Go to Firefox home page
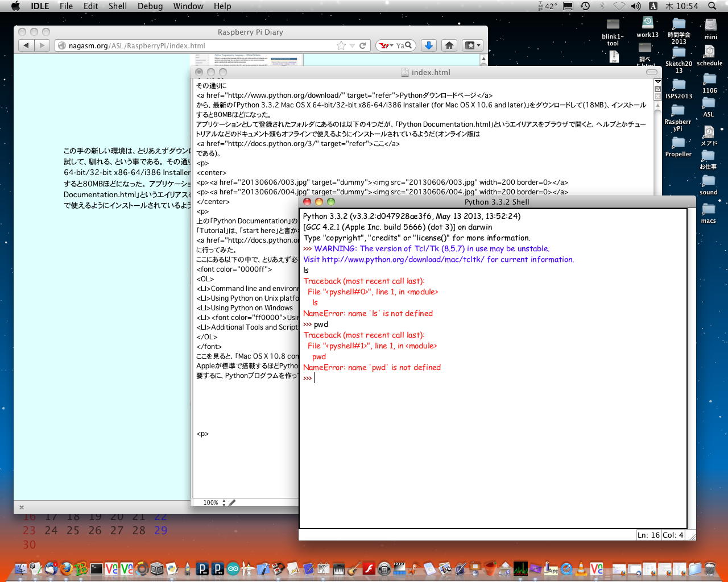Viewport: 728px width, 582px height. tap(449, 45)
